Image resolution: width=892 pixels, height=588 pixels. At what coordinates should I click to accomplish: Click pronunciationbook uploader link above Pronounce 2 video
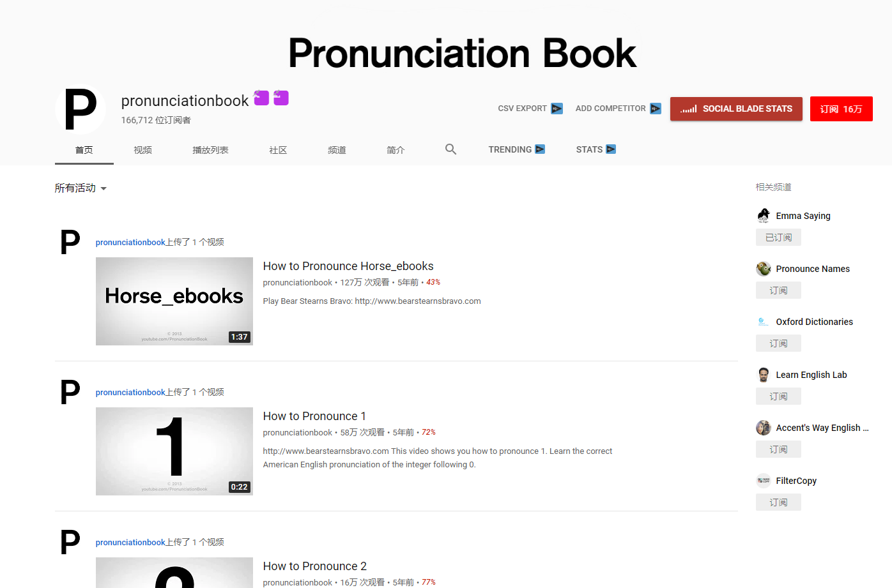click(x=130, y=542)
